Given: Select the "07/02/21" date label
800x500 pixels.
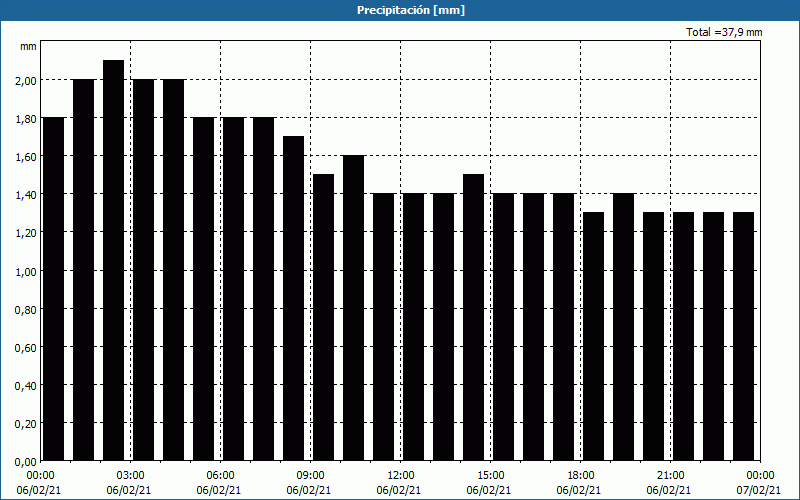Looking at the screenshot, I should pos(759,490).
